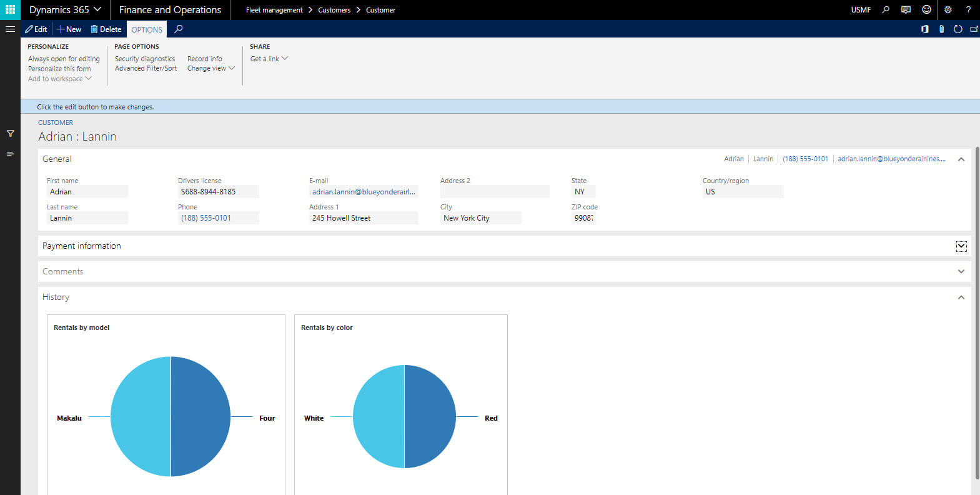Select the OPTIONS tab
Image resolution: width=980 pixels, height=495 pixels.
147,29
